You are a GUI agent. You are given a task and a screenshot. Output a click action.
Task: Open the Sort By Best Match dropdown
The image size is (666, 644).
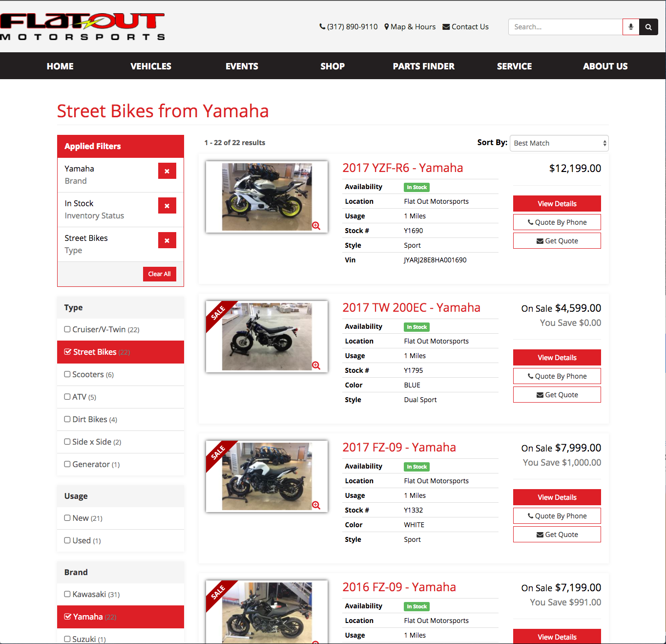[x=559, y=143]
